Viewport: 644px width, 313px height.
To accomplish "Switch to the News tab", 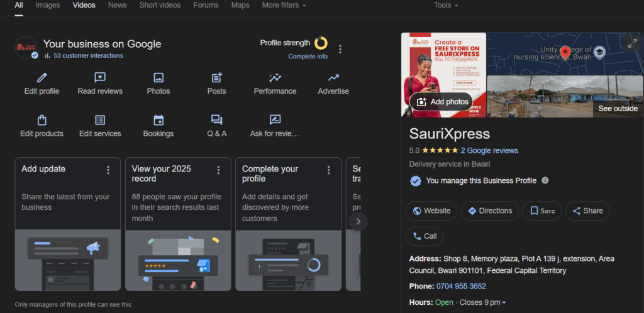I will click(x=118, y=5).
